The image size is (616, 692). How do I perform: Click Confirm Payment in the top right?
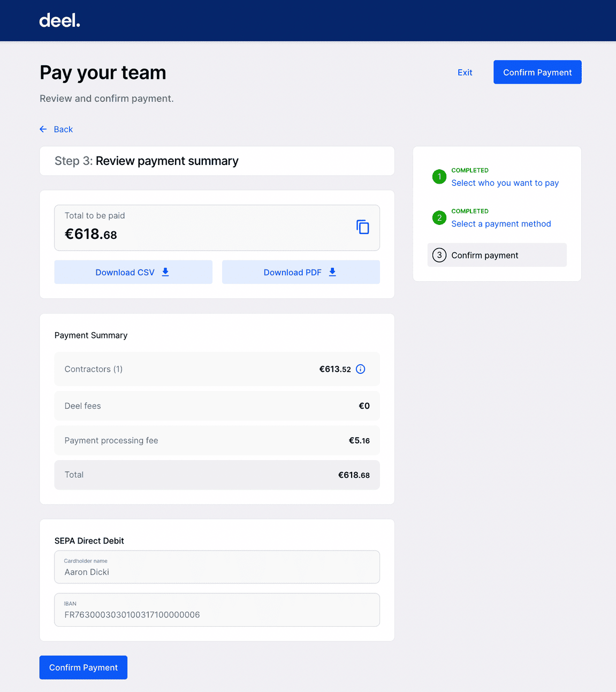point(537,72)
